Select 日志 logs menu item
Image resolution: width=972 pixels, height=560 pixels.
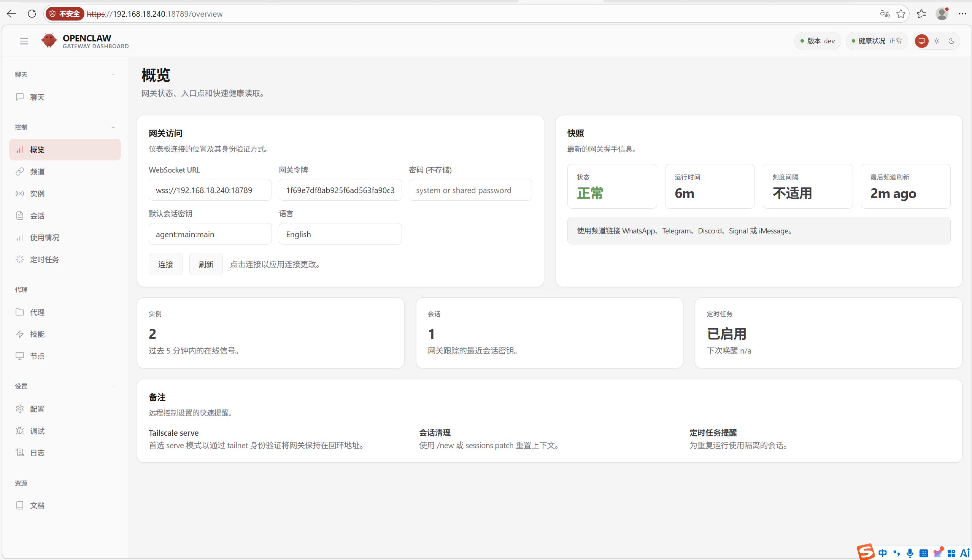point(37,453)
